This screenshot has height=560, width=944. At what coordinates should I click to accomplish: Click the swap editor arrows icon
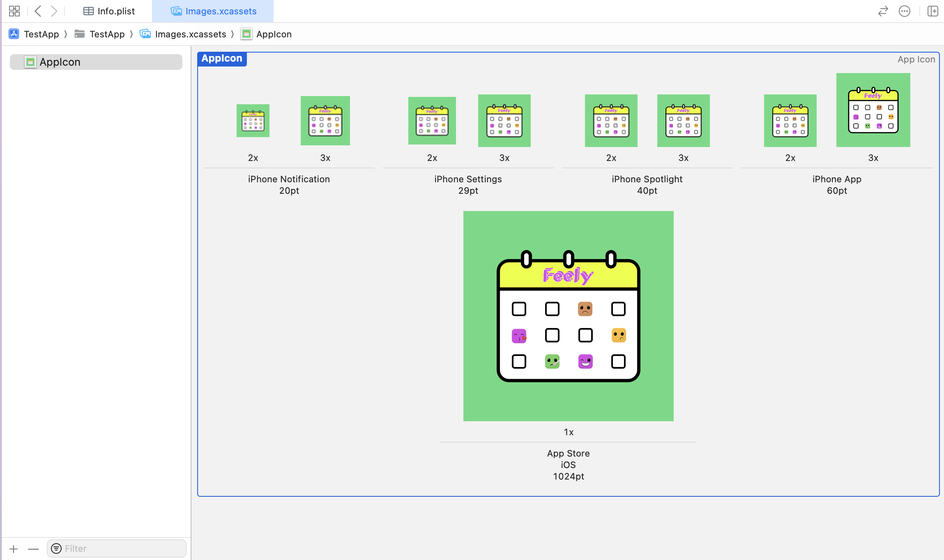tap(883, 11)
